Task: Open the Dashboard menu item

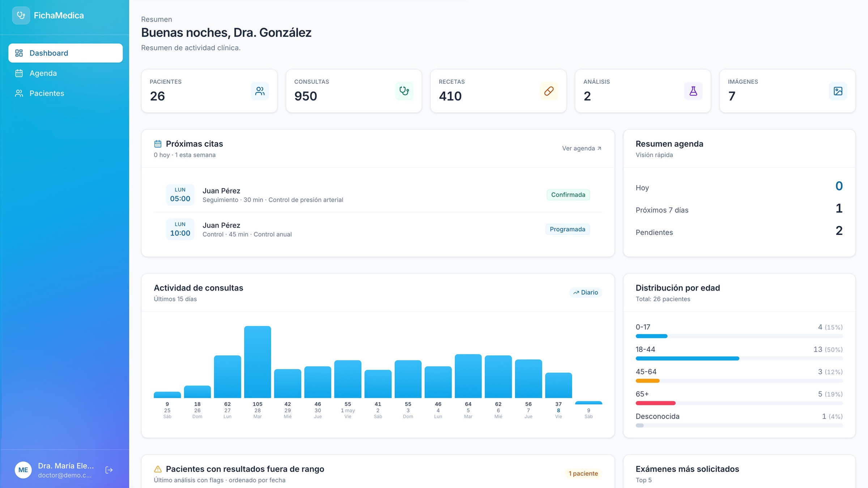Action: tap(65, 53)
